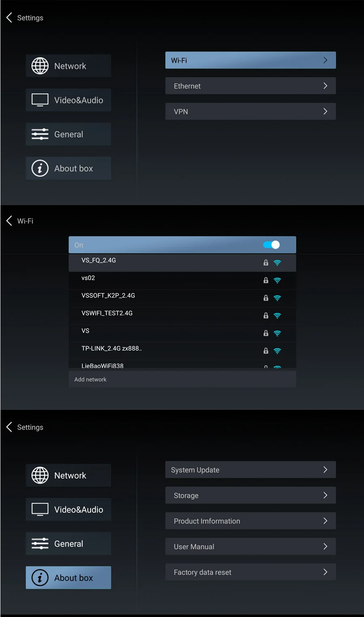Click lock icon beside vs02 network
Screen dimensions: 364x617
[266, 280]
